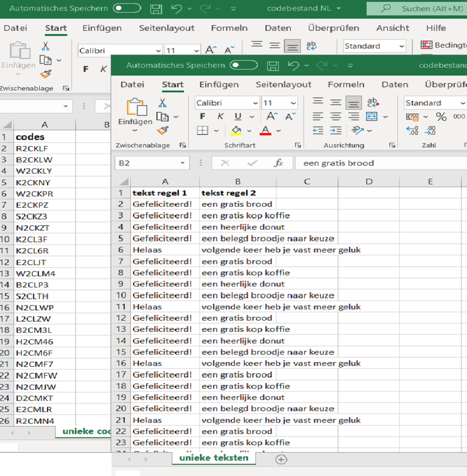467x476 pixels.
Task: Click the Cut scissors icon in the front window
Action: tap(163, 103)
